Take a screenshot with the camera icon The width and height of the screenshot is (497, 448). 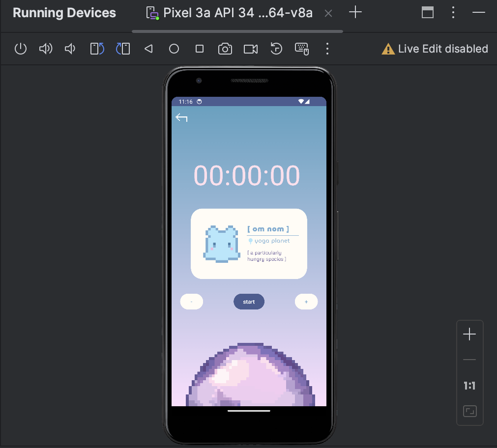tap(225, 49)
